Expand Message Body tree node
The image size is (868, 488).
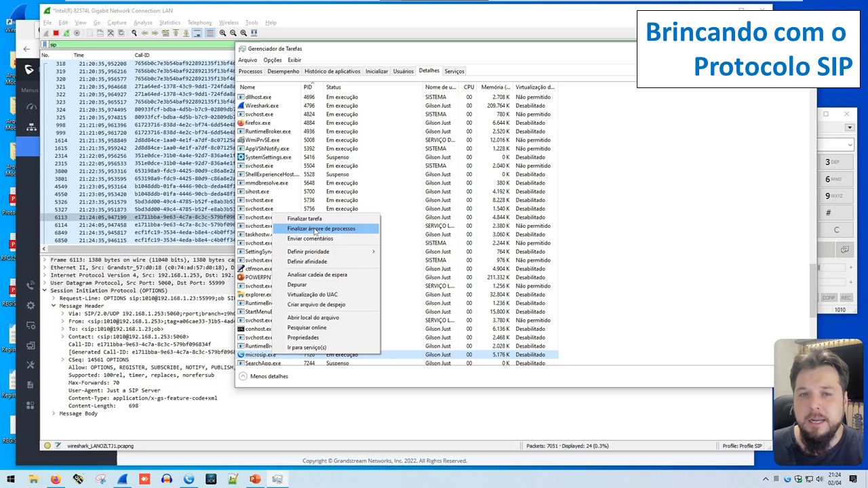pyautogui.click(x=54, y=413)
